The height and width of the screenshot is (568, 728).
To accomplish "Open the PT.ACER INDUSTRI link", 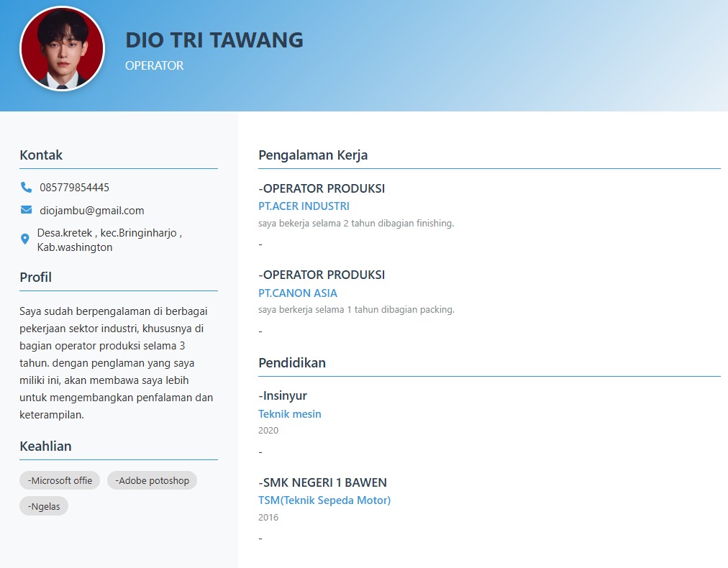I will [304, 206].
